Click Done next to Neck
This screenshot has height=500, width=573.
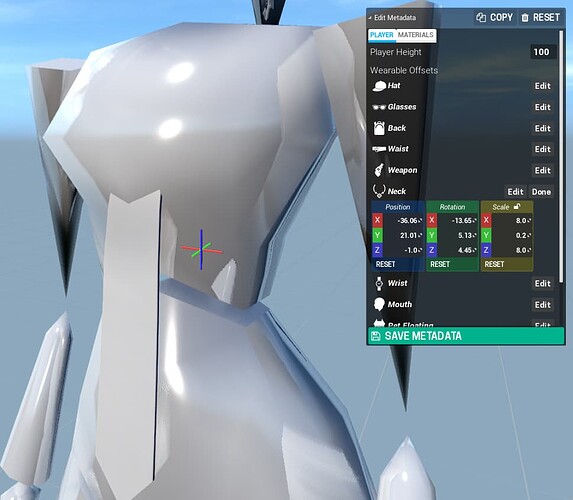click(x=541, y=192)
